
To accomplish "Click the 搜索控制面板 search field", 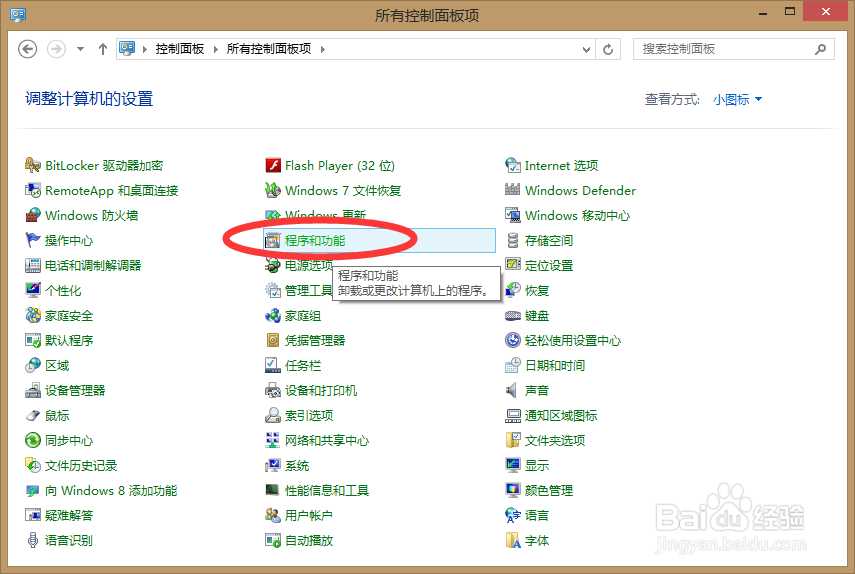I will 734,49.
